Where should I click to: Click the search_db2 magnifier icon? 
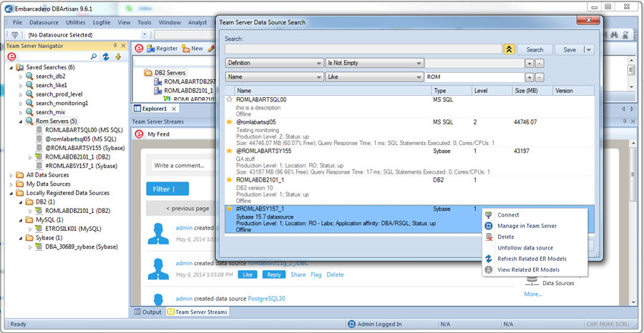29,76
